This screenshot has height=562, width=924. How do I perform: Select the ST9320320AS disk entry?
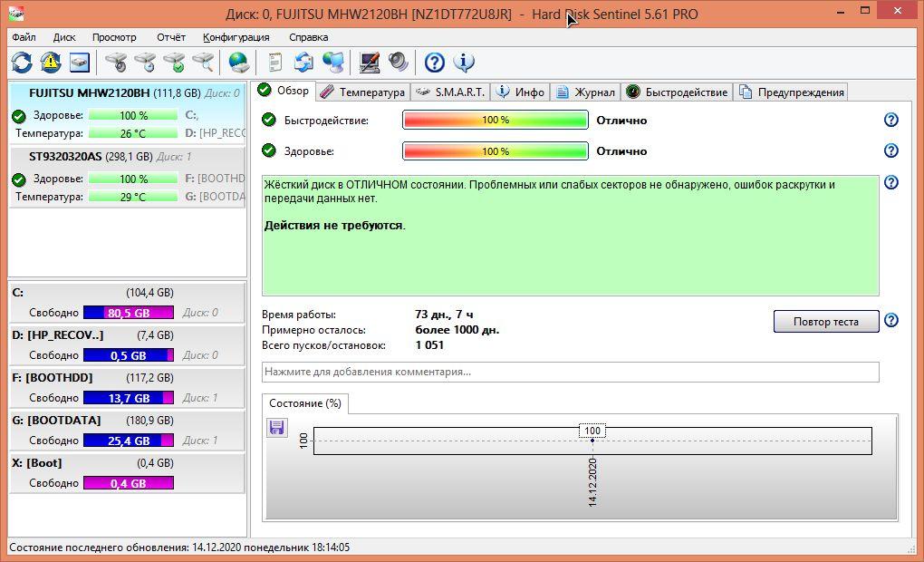128,176
